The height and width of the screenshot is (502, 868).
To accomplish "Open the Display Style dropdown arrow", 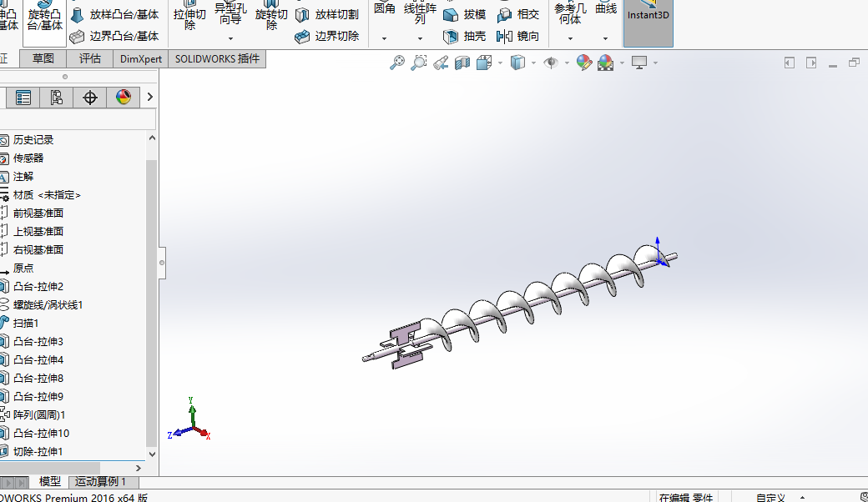I will (533, 63).
